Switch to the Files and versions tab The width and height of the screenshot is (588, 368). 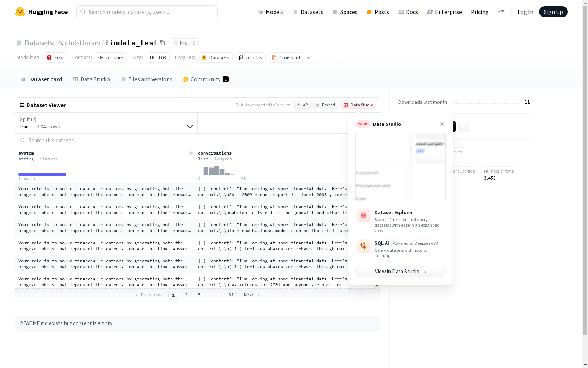pos(146,79)
